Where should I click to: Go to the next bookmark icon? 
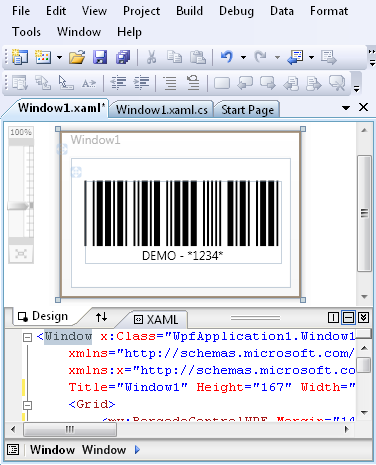click(x=268, y=83)
